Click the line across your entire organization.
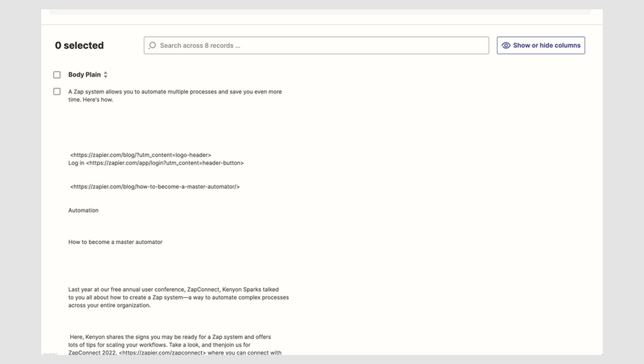 pyautogui.click(x=109, y=305)
